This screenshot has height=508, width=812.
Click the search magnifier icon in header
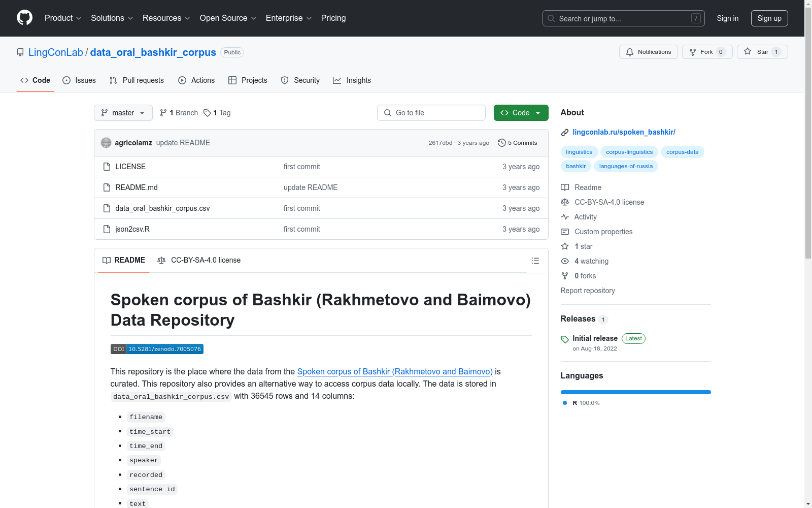point(551,18)
